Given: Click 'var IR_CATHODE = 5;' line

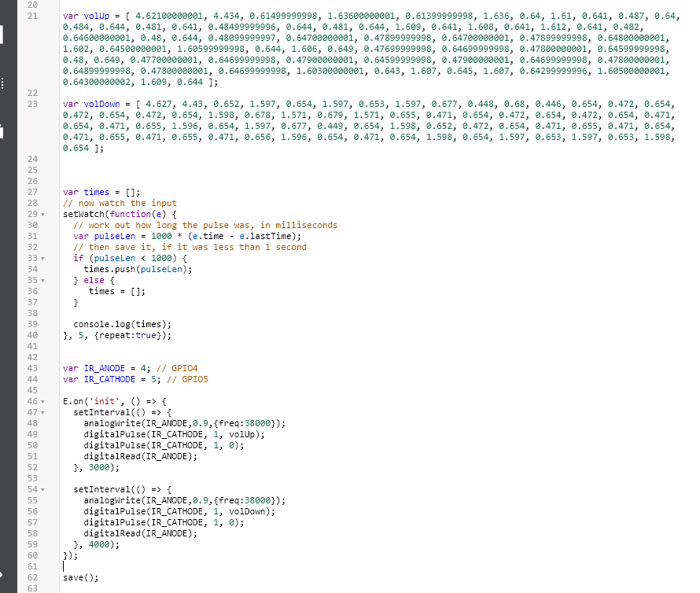Looking at the screenshot, I should click(x=112, y=380).
